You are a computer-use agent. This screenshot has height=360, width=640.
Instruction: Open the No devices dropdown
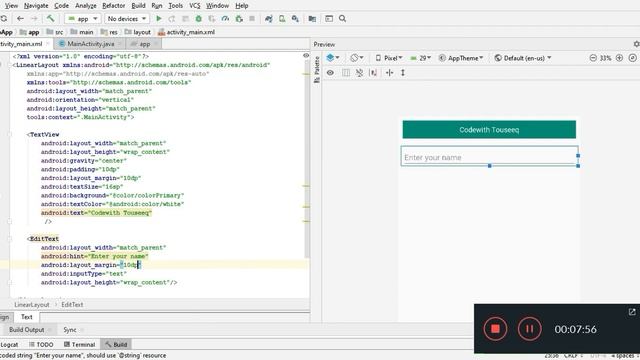pyautogui.click(x=127, y=19)
